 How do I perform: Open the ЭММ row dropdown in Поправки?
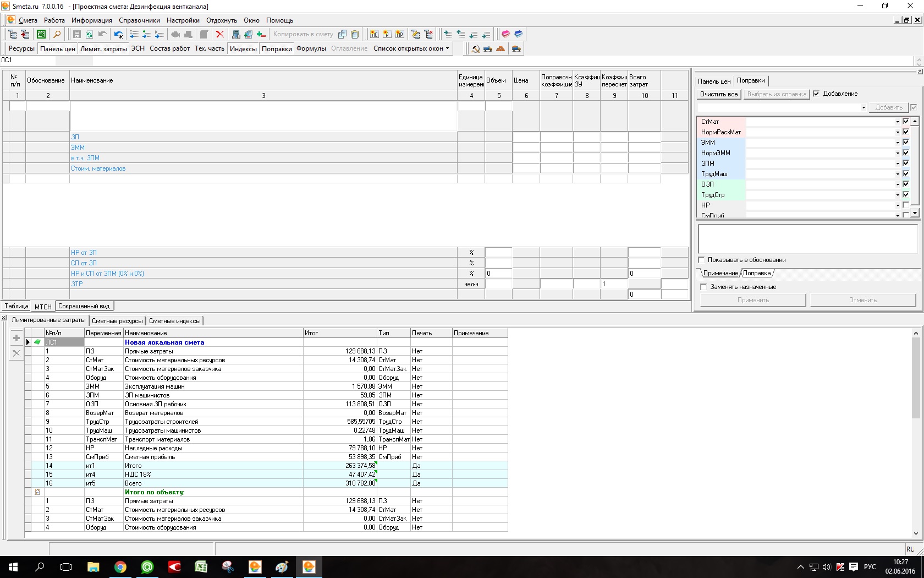[x=898, y=143]
